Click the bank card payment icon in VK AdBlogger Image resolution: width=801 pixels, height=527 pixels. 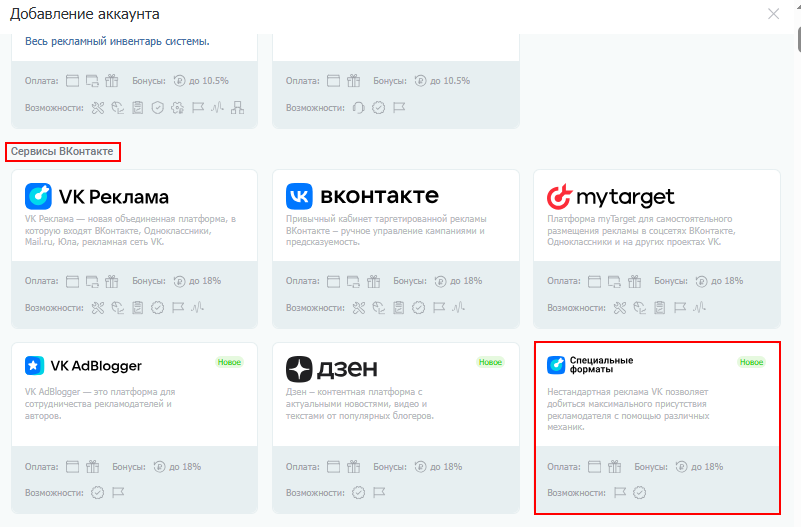pyautogui.click(x=73, y=467)
